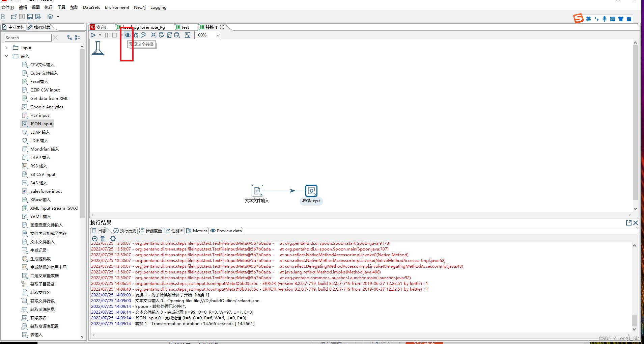Click the save file toolbar icon
Viewport: 644px width, 344px height.
tap(30, 17)
